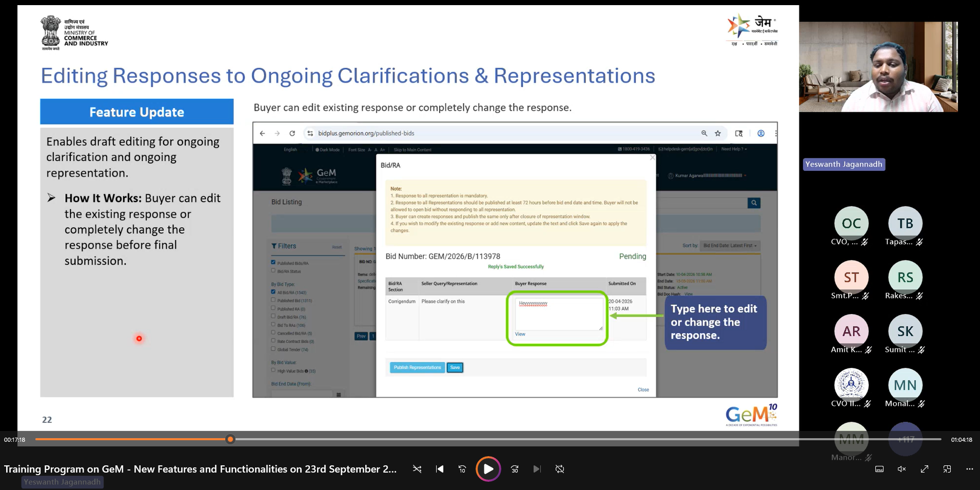Click browser reload icon in the slide

pos(292,133)
